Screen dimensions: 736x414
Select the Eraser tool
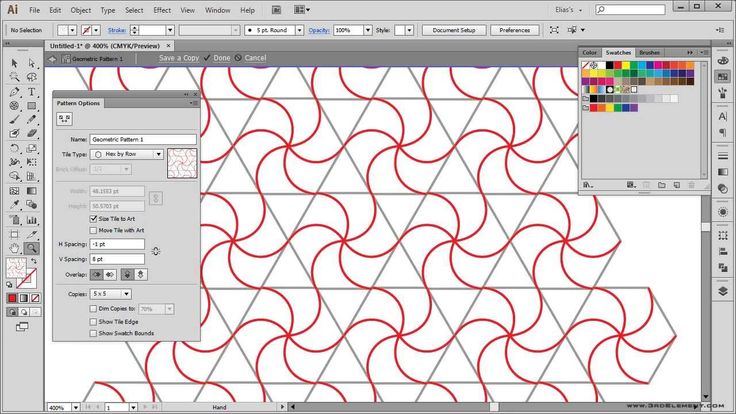[x=31, y=134]
